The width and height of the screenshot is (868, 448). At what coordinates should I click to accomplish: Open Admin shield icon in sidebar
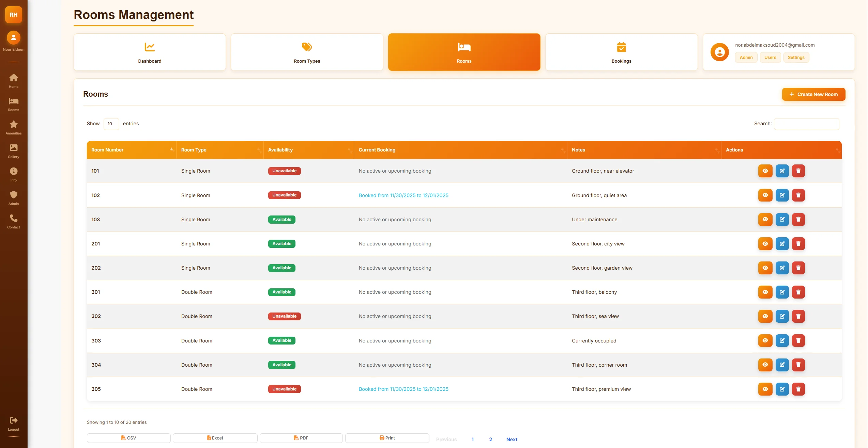point(14,195)
